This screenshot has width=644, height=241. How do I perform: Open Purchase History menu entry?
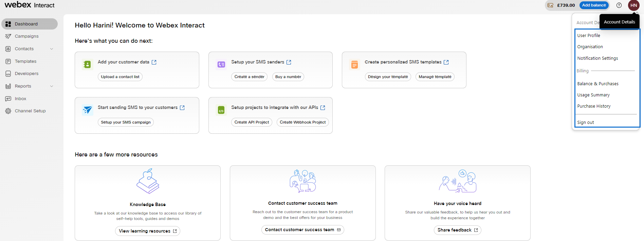(x=594, y=106)
